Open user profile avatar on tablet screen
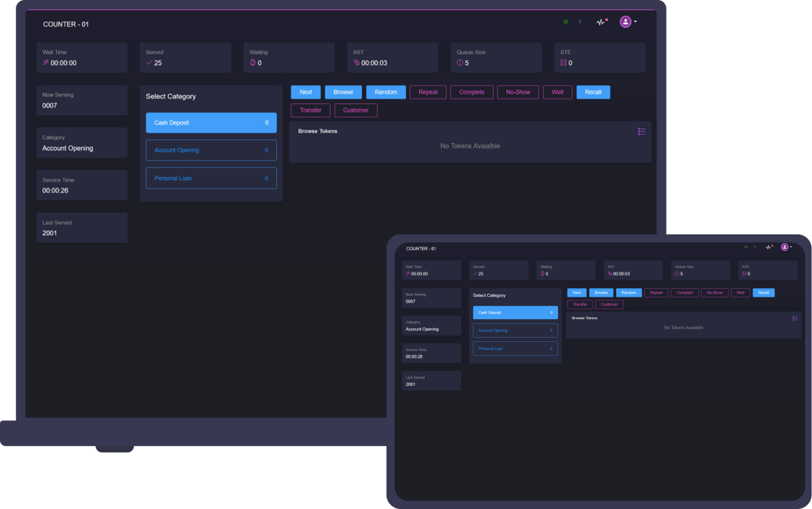The image size is (812, 509). click(x=785, y=247)
